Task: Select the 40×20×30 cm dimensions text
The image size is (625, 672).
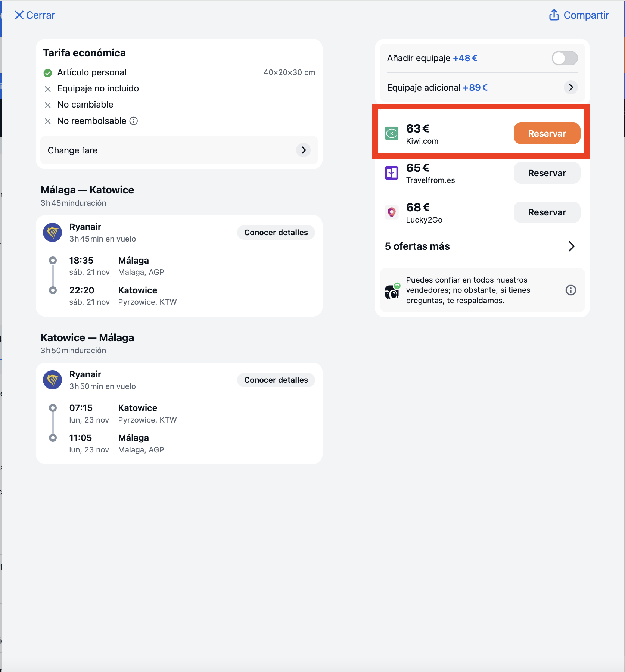Action: coord(289,72)
